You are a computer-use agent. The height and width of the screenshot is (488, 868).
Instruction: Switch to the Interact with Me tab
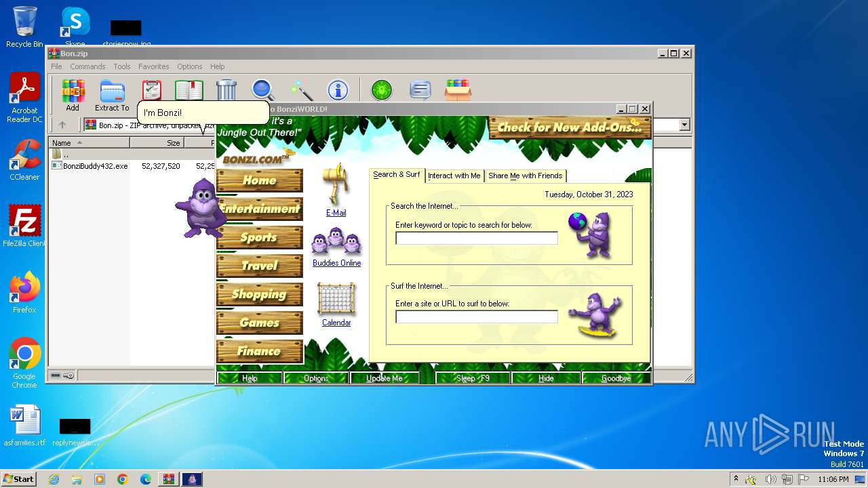[x=454, y=176]
